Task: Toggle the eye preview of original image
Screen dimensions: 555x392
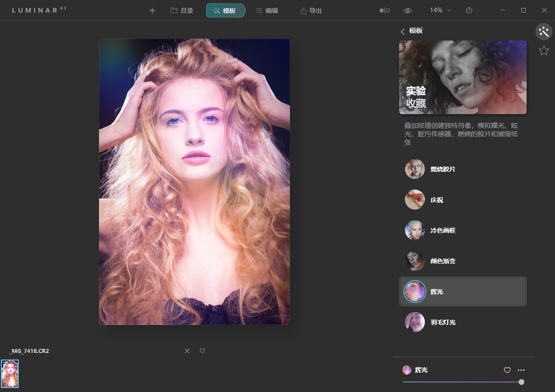Action: (x=408, y=11)
